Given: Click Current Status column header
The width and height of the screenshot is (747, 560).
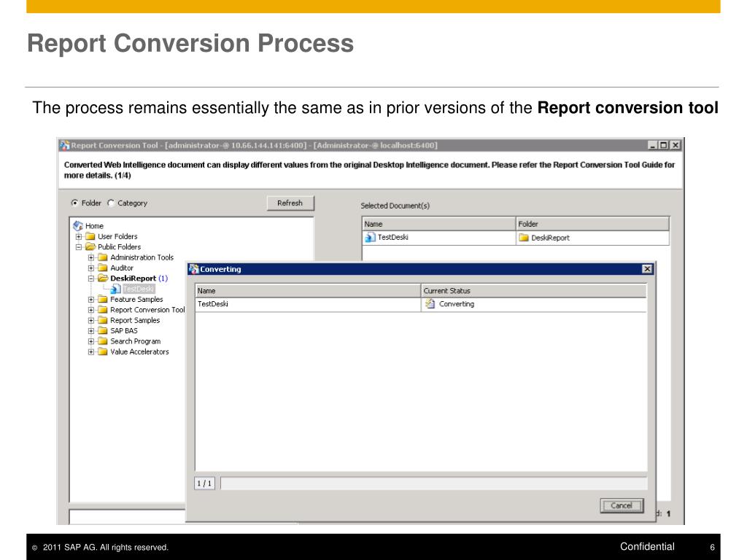Looking at the screenshot, I should (534, 290).
